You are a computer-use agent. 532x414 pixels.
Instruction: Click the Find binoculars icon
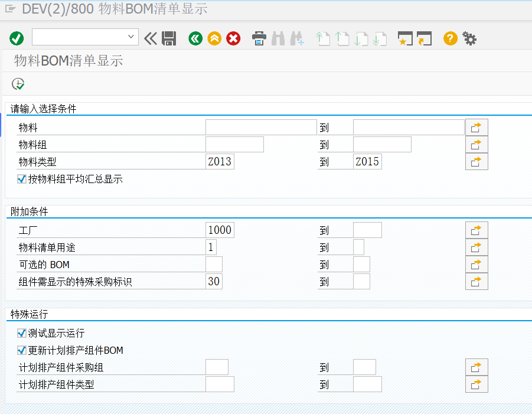[278, 38]
